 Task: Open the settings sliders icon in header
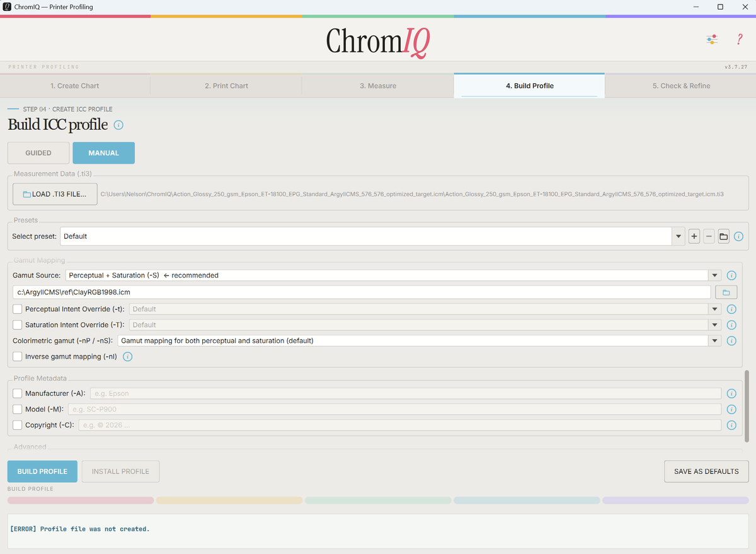click(712, 40)
